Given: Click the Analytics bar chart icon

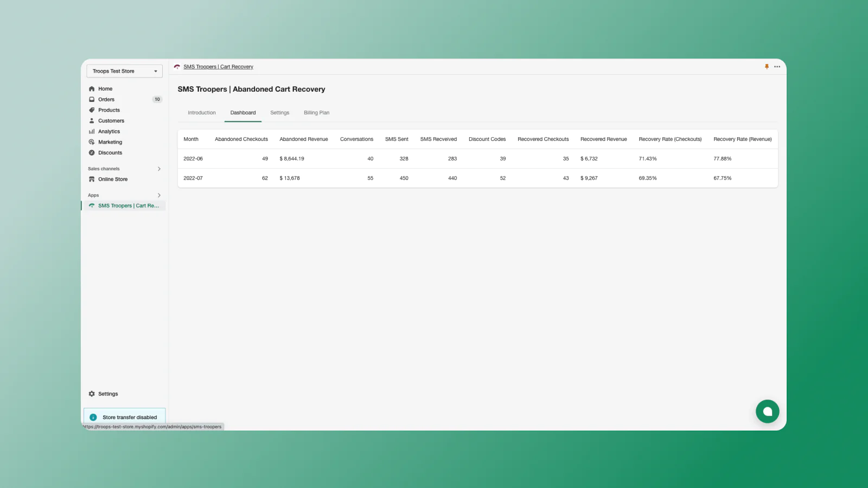Looking at the screenshot, I should (92, 131).
